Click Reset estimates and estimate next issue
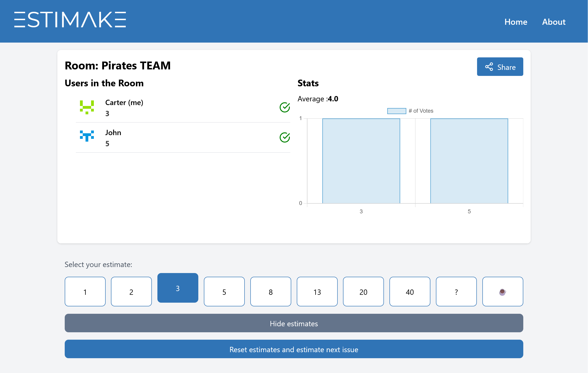The image size is (588, 373). tap(294, 349)
